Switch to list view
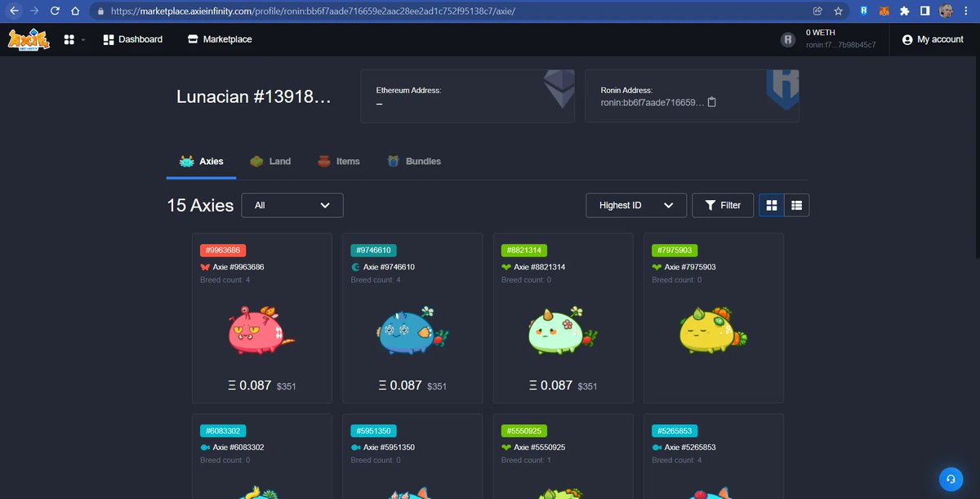980x499 pixels. 797,205
